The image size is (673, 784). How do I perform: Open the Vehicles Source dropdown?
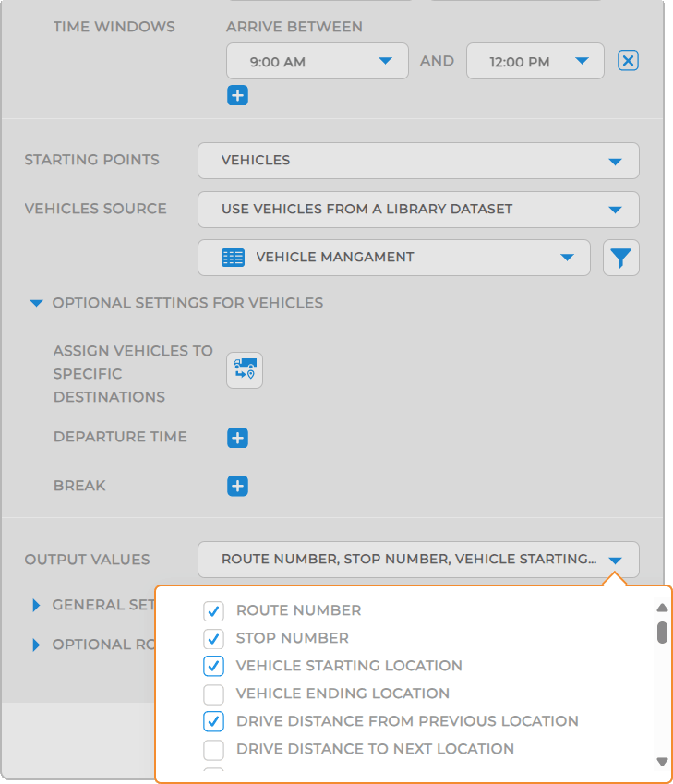418,210
